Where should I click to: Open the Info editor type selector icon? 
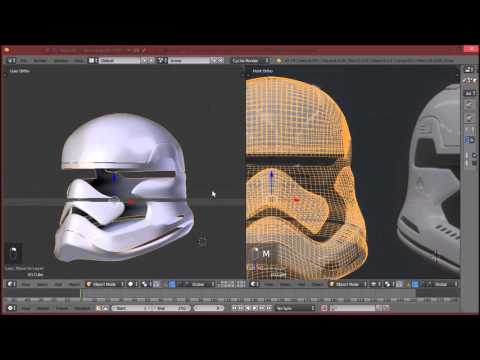11,60
